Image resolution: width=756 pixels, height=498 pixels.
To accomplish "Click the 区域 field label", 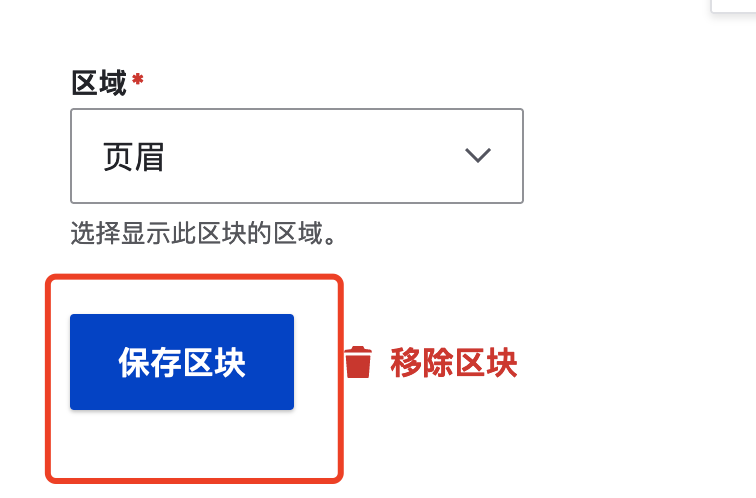I will click(x=99, y=83).
